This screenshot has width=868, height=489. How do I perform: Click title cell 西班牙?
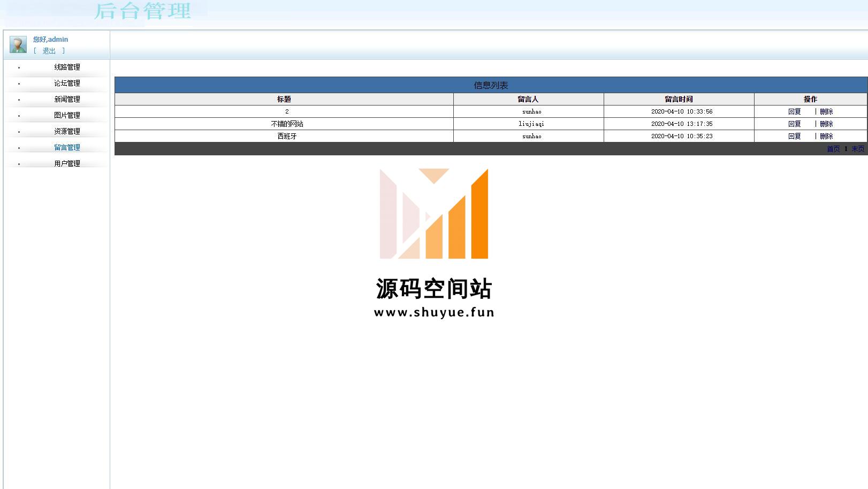(x=287, y=136)
